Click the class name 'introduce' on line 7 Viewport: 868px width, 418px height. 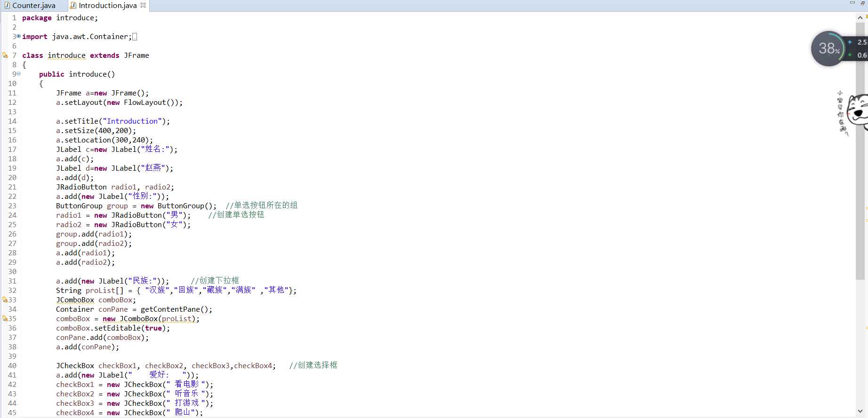pyautogui.click(x=66, y=55)
